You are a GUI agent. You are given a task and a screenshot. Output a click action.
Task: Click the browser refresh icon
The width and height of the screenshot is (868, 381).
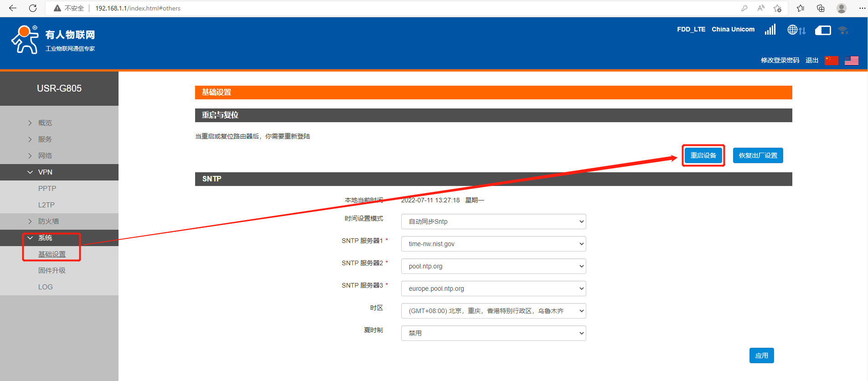point(33,8)
